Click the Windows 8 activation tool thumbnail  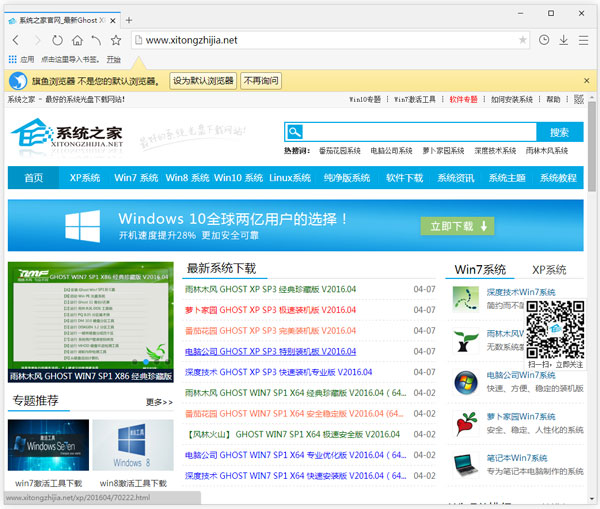(x=133, y=445)
